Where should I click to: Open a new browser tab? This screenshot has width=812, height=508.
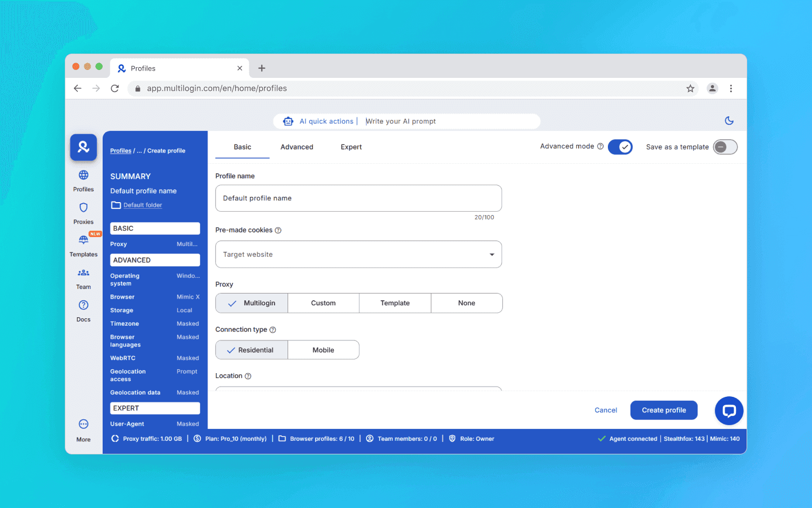[x=262, y=68]
